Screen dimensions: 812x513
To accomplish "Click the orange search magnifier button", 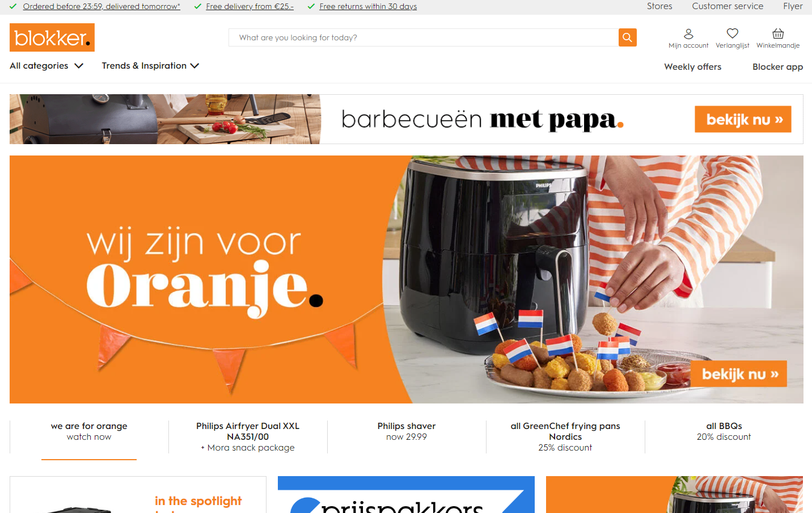I will tap(627, 37).
